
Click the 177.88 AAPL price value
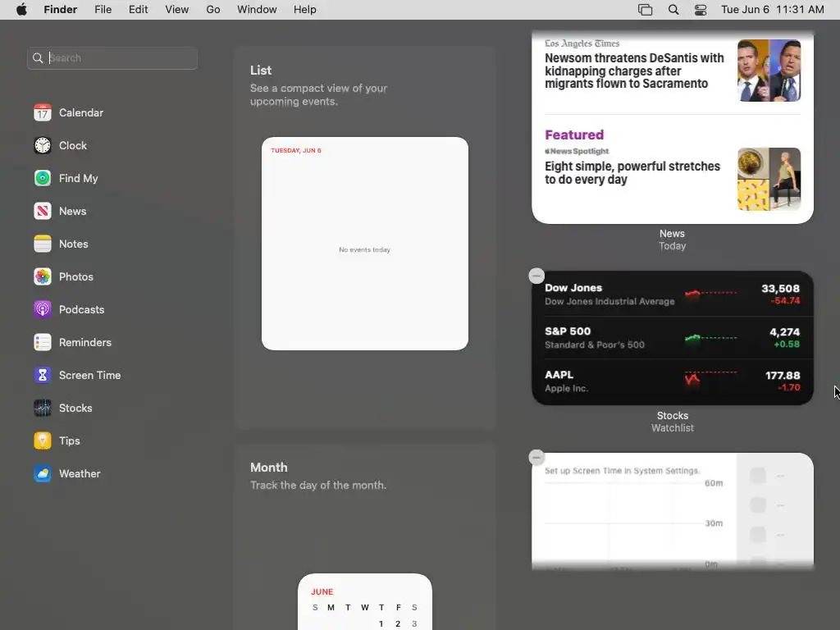point(783,375)
